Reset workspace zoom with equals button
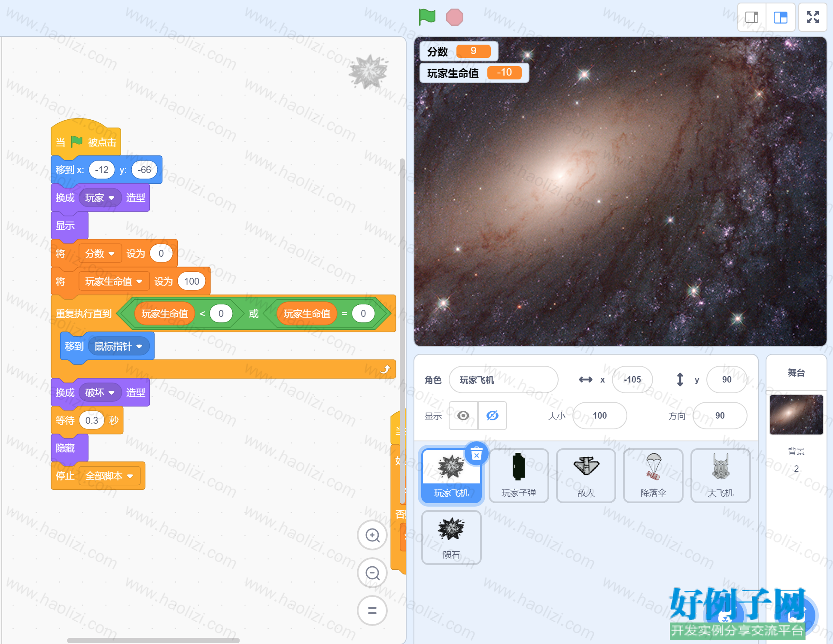 pos(372,611)
